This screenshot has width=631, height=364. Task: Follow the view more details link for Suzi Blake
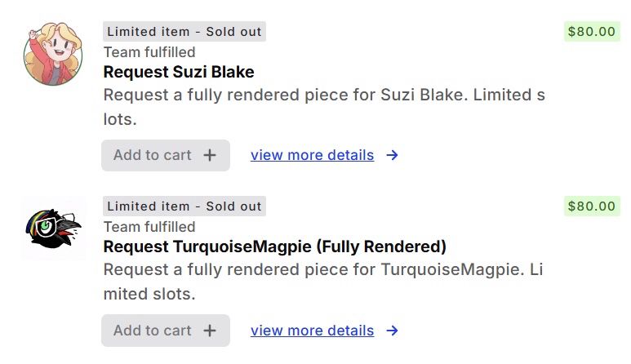(312, 155)
